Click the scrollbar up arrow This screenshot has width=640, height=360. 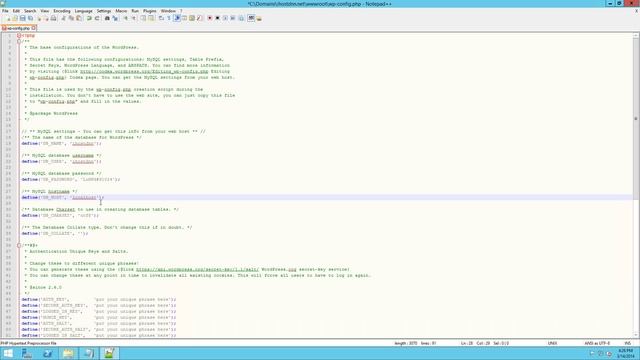[636, 36]
